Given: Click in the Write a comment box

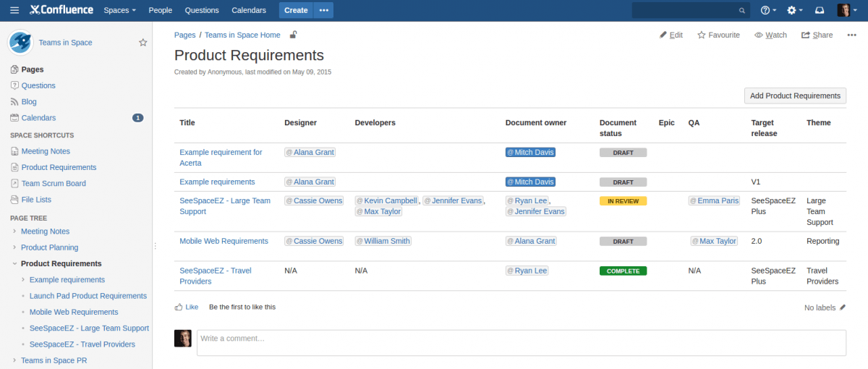Looking at the screenshot, I should (x=522, y=343).
